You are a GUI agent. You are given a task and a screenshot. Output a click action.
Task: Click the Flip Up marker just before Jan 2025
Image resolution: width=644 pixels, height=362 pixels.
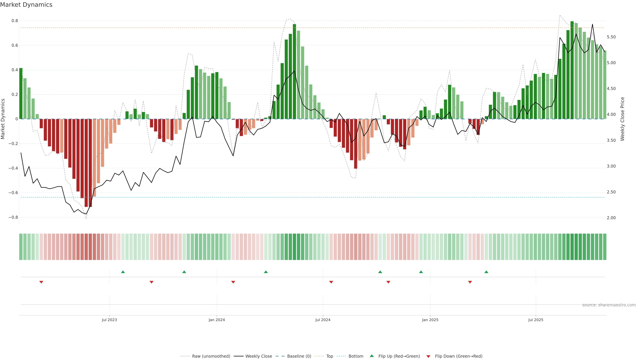(421, 272)
